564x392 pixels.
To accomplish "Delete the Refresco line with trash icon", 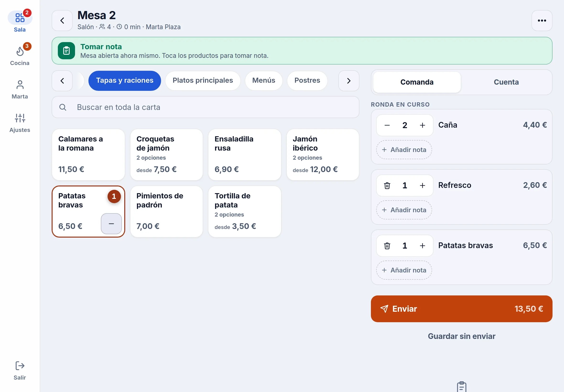I will click(x=387, y=185).
